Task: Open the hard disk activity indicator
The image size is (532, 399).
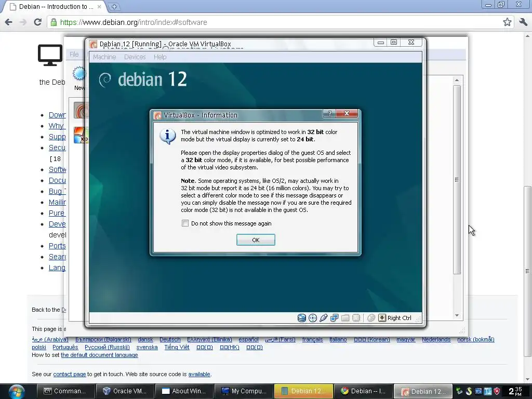Action: [302, 318]
